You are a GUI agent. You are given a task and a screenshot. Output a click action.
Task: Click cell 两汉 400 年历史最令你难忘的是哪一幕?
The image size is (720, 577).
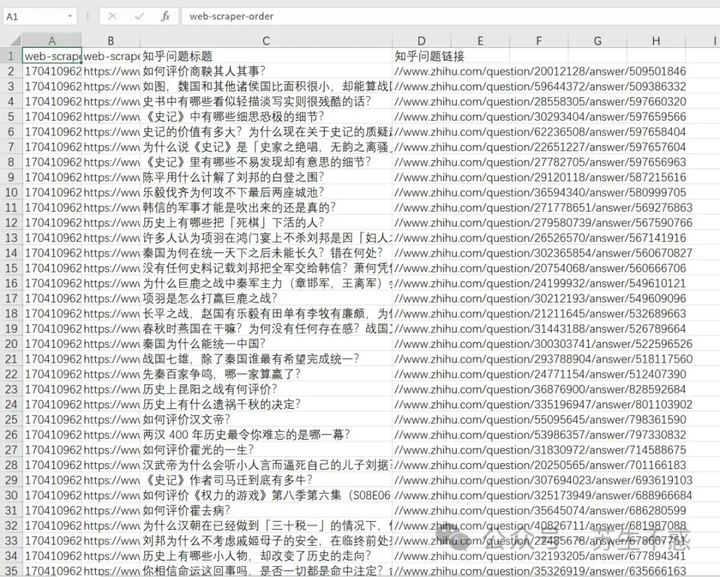pyautogui.click(x=266, y=435)
